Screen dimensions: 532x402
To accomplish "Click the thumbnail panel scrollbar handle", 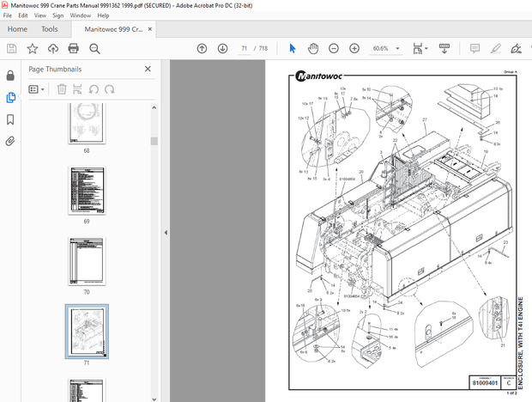I will (x=154, y=141).
